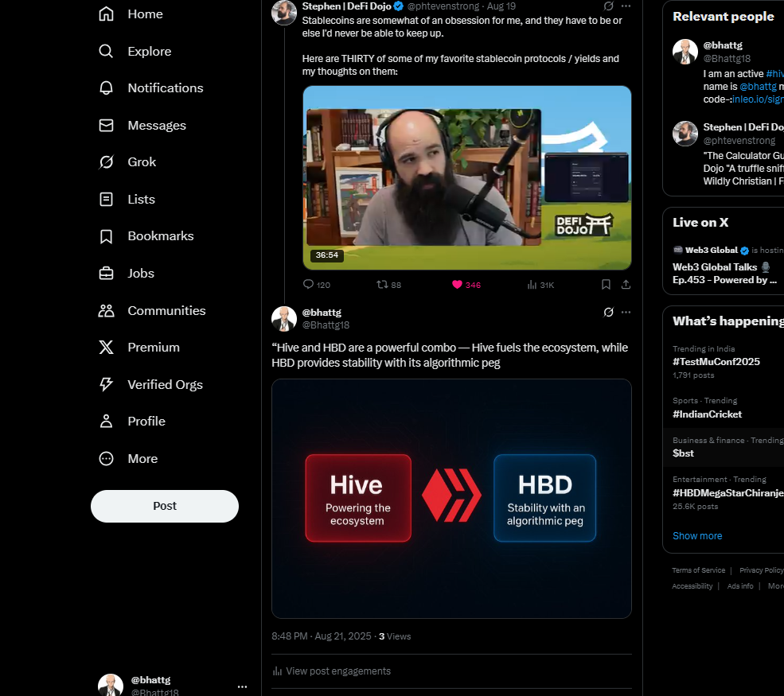The width and height of the screenshot is (784, 696).
Task: Open trending $bst topic
Action: pos(683,453)
